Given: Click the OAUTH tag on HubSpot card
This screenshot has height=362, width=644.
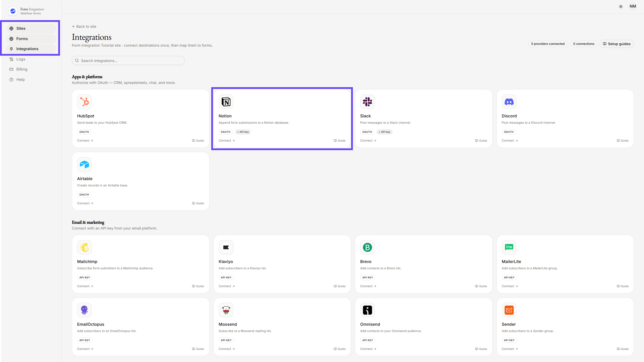Looking at the screenshot, I should (x=84, y=132).
